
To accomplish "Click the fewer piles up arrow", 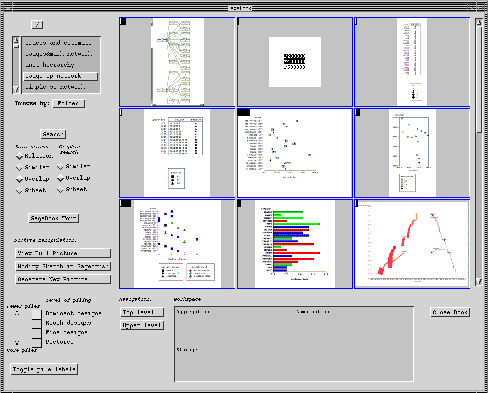I will pyautogui.click(x=17, y=313).
